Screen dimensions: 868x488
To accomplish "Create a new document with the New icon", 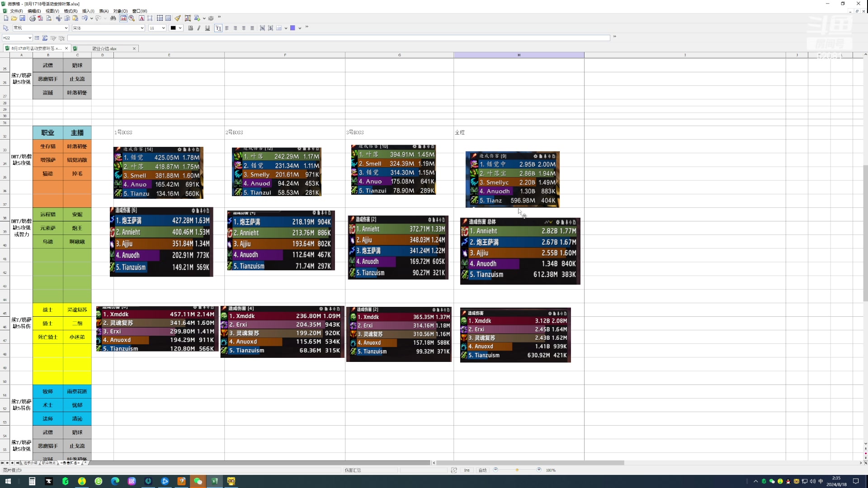I will click(x=6, y=18).
